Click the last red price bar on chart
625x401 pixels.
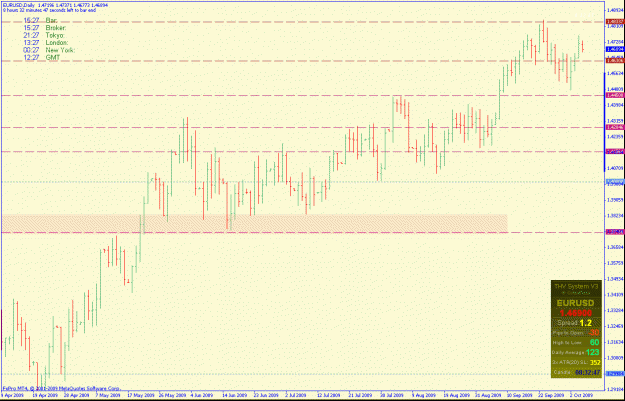583,46
